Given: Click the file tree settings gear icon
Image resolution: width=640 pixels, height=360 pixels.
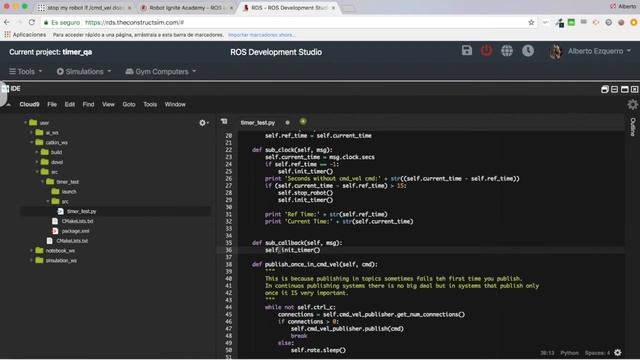Looking at the screenshot, I should 203,122.
